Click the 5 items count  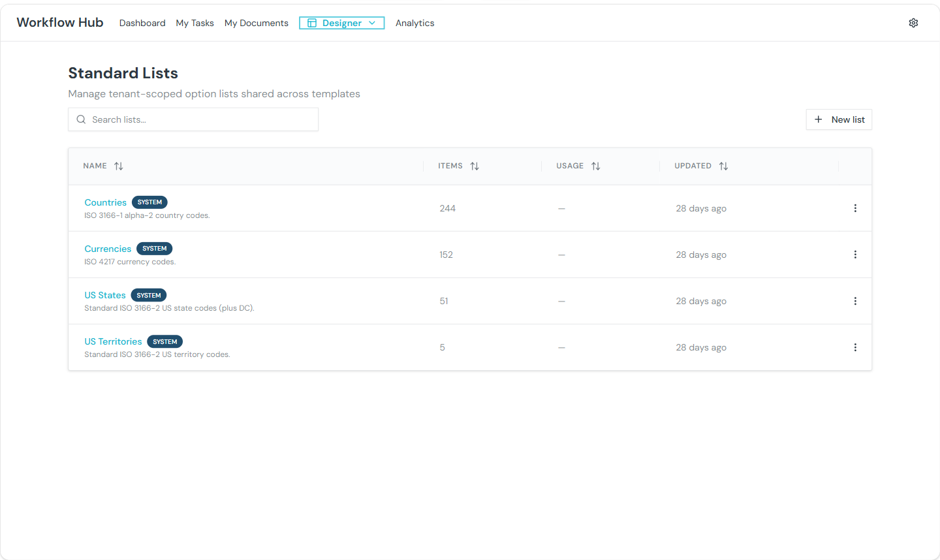(x=442, y=347)
